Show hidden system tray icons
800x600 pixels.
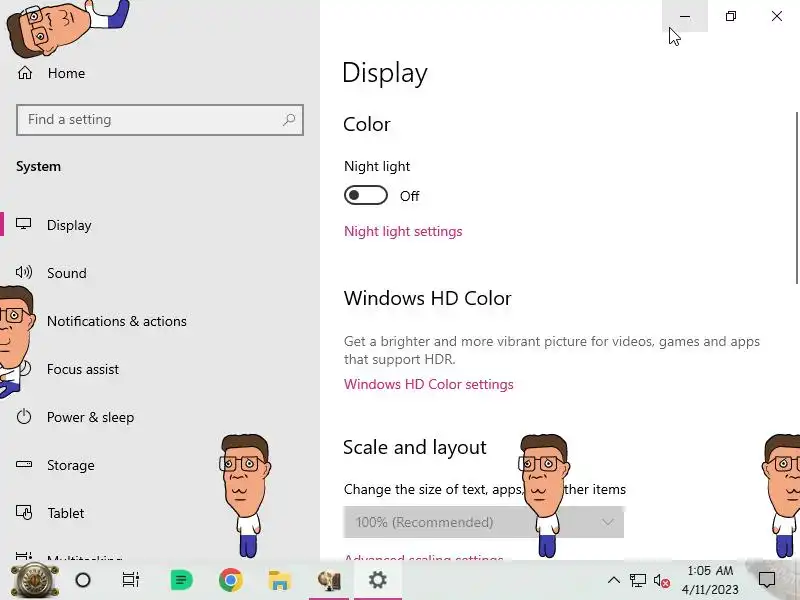(614, 580)
